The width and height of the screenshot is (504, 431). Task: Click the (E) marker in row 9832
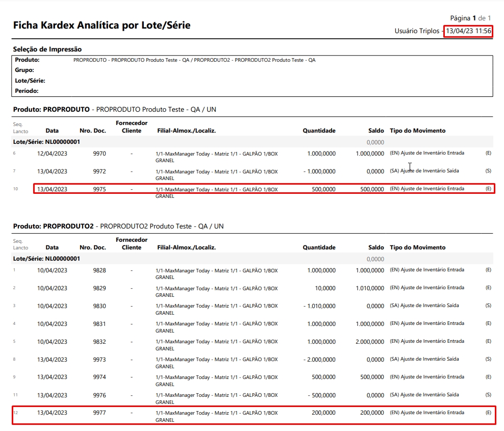[x=488, y=341]
